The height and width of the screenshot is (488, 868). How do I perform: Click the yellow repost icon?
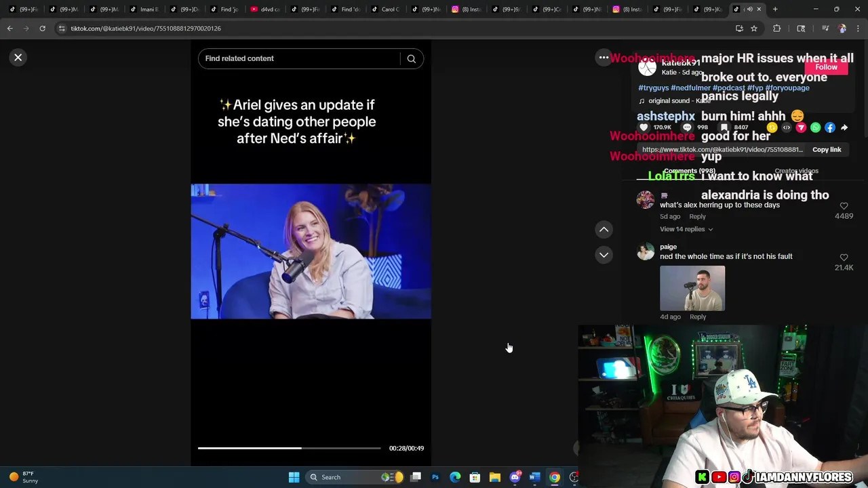pos(772,127)
